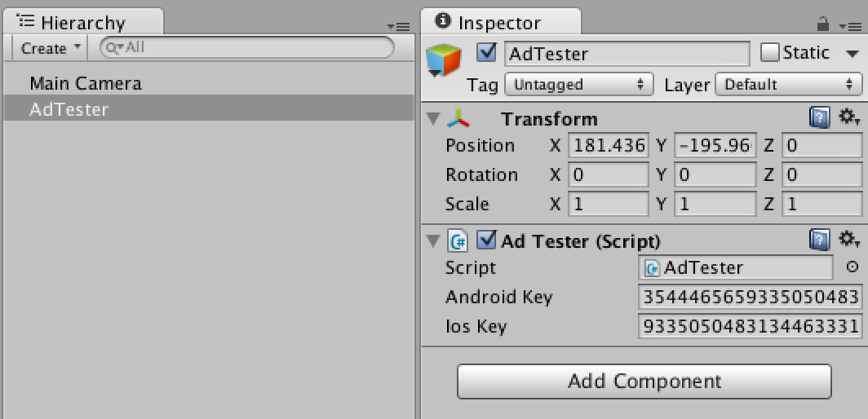Screen dimensions: 868x419
Task: Open the Tag dropdown showing Untagged
Action: coord(579,84)
